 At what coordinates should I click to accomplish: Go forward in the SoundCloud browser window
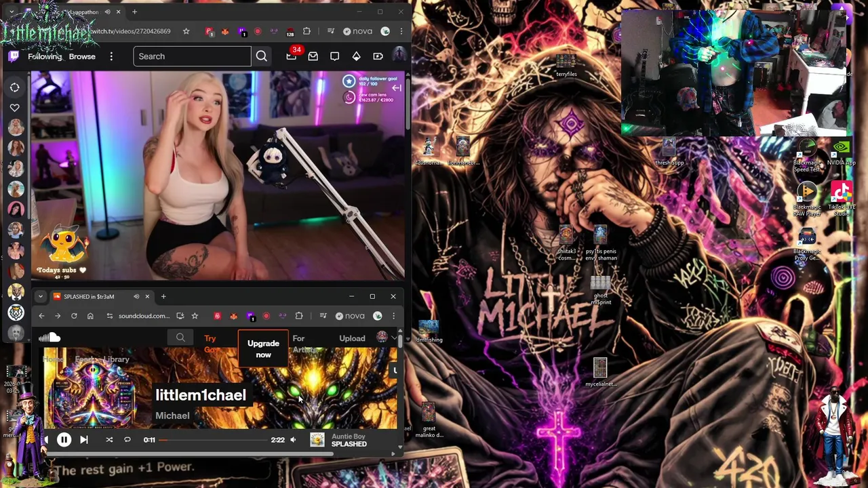coord(58,316)
